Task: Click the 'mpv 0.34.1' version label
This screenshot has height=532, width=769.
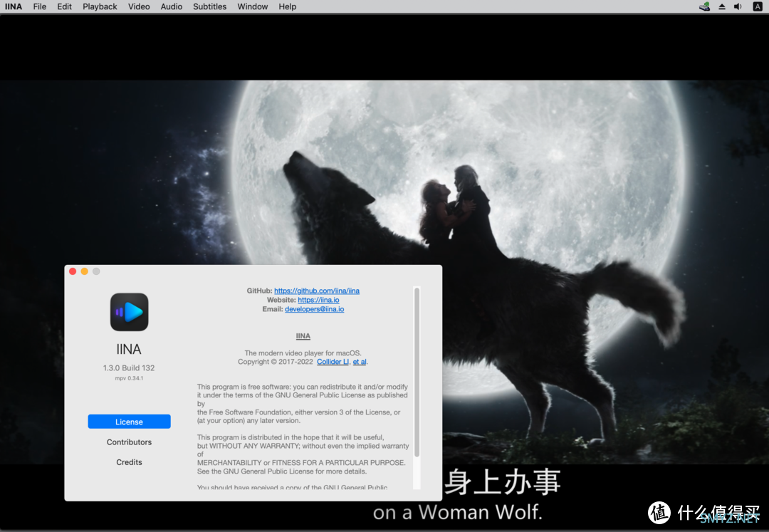Action: (x=129, y=378)
